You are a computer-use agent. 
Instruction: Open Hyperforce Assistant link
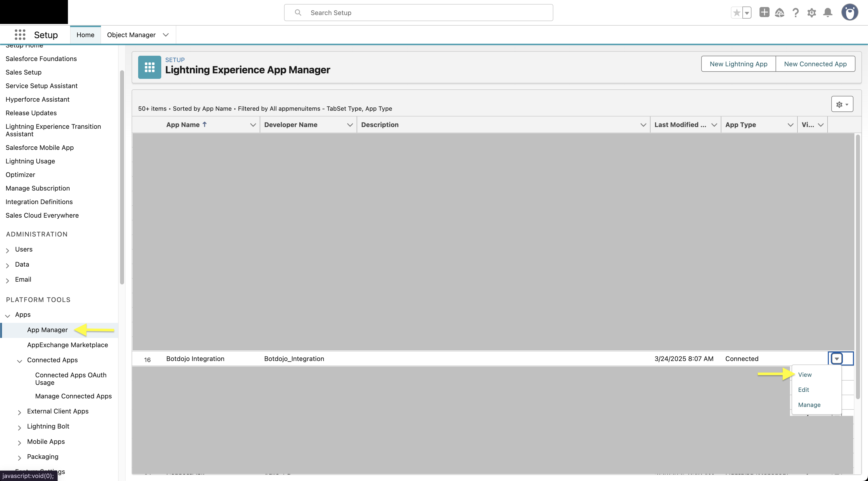[x=37, y=99]
